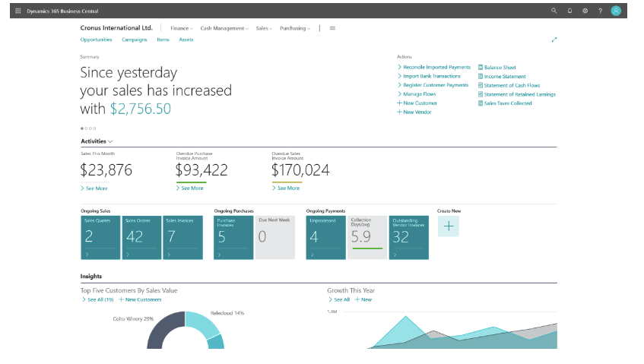
Task: Click the search magnifier icon
Action: pyautogui.click(x=554, y=11)
